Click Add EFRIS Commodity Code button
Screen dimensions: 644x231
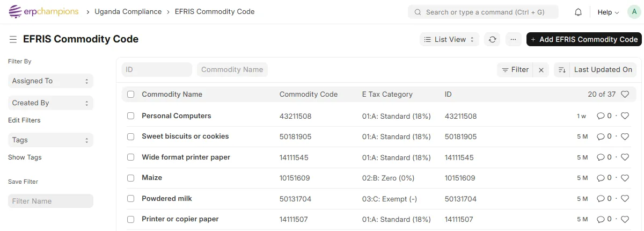[584, 39]
